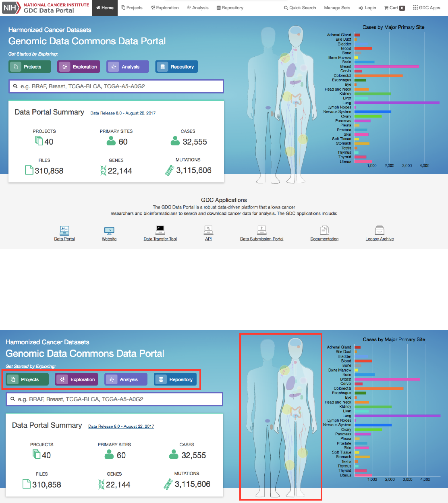
Task: Click the Projects stack icon in the upper summary
Action: pos(39,141)
